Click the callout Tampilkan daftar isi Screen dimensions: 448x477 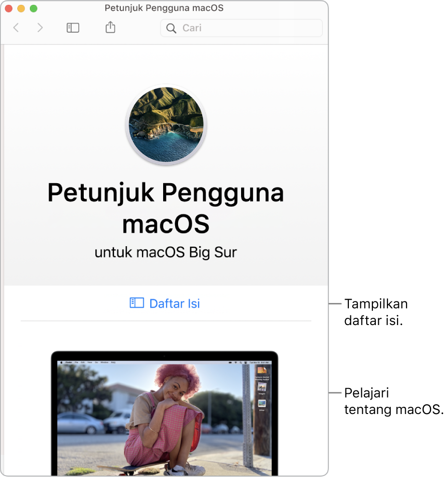click(x=376, y=312)
